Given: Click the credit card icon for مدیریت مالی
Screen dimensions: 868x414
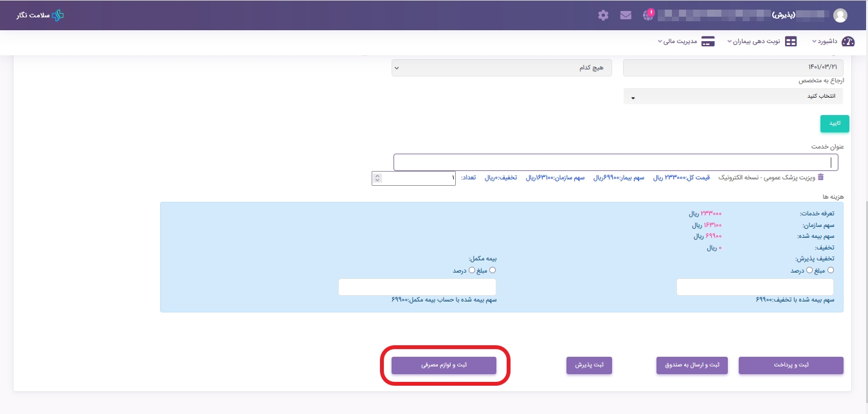Looking at the screenshot, I should pyautogui.click(x=708, y=42).
